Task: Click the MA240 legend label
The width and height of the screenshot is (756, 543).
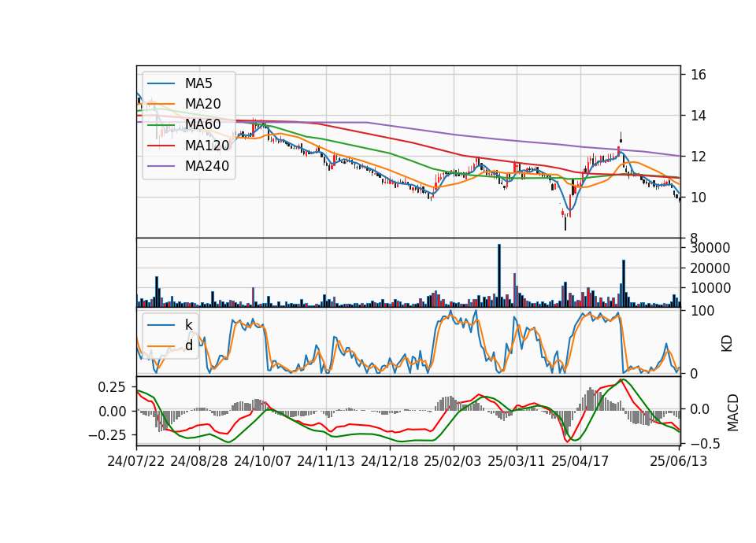Action: click(x=207, y=166)
